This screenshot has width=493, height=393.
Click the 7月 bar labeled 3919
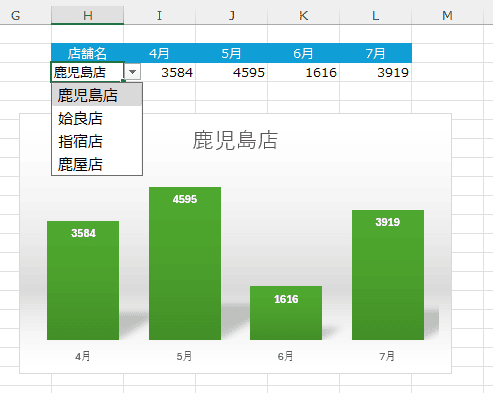point(388,275)
